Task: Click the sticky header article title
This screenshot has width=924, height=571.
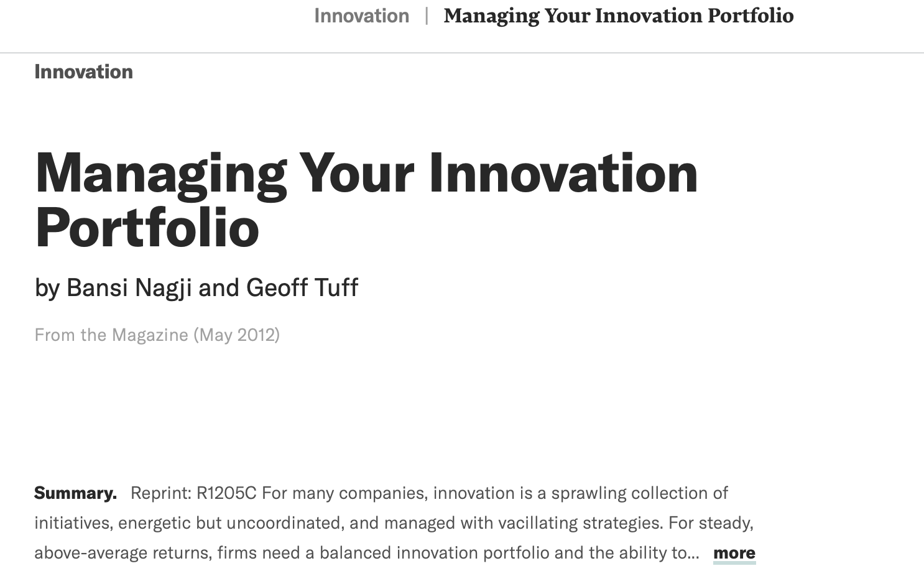Action: pos(619,16)
